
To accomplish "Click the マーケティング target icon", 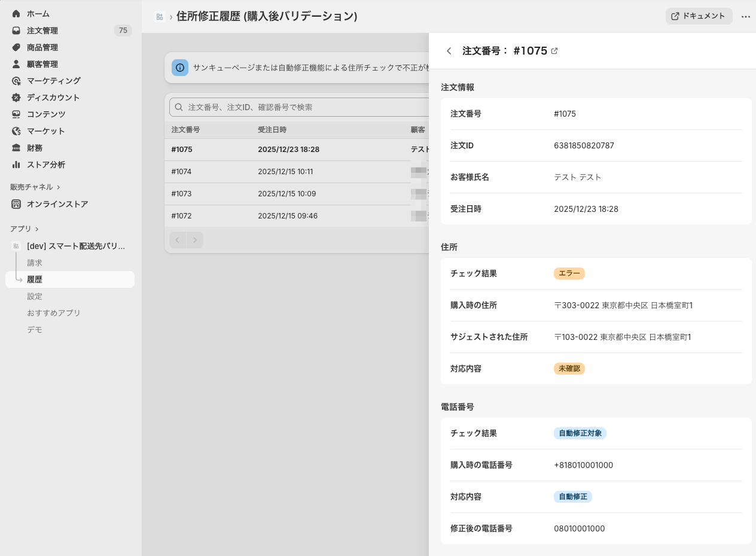I will tap(16, 81).
